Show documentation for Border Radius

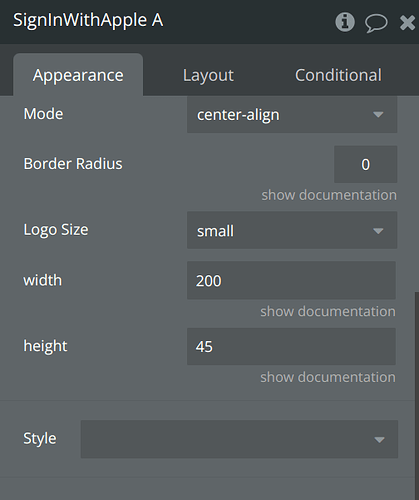coord(329,195)
